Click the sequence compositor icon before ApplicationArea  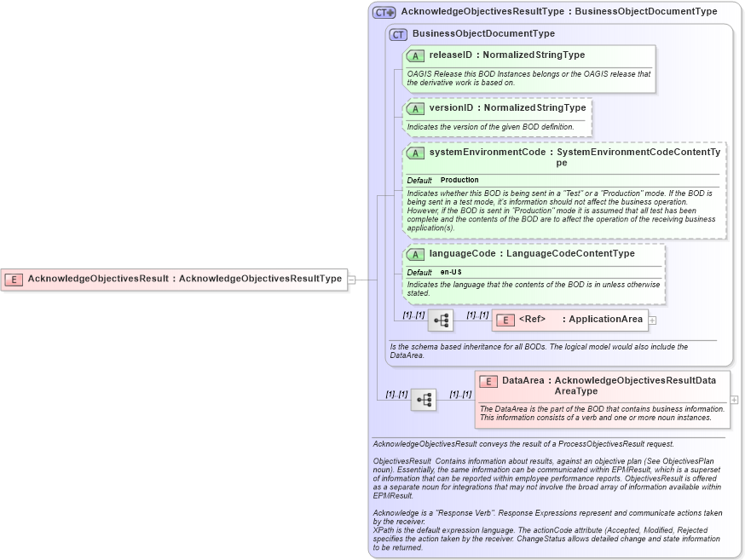click(x=439, y=320)
